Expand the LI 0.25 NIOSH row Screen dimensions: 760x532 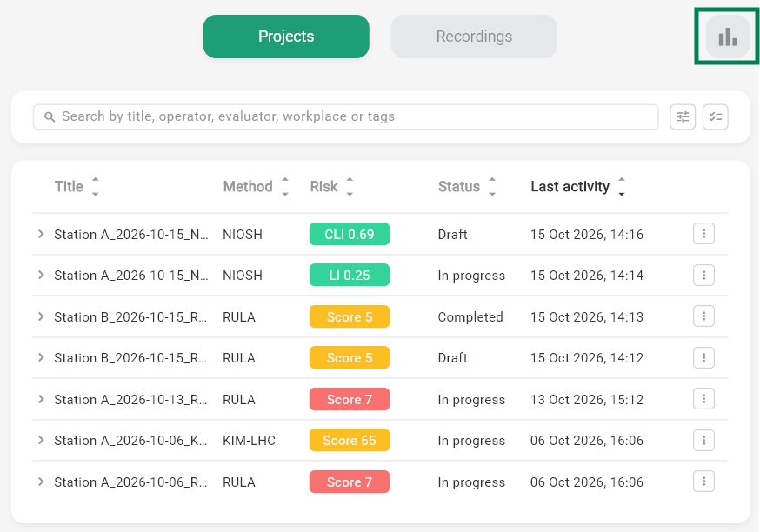click(x=41, y=276)
